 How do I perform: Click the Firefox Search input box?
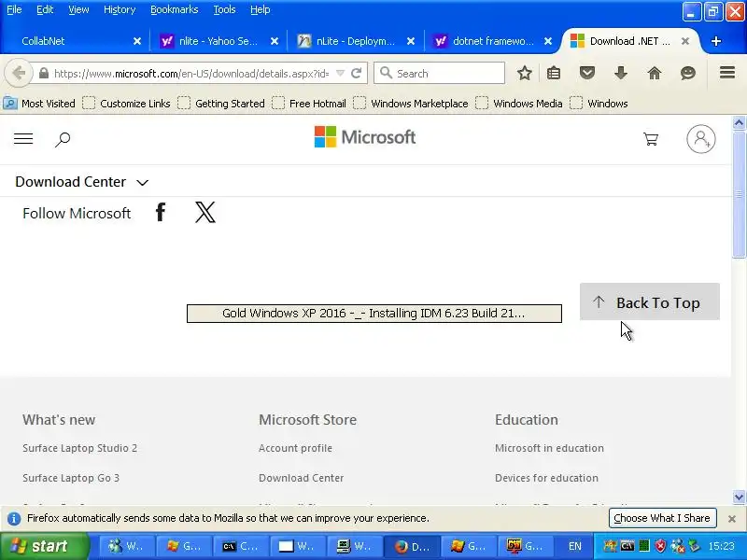439,74
